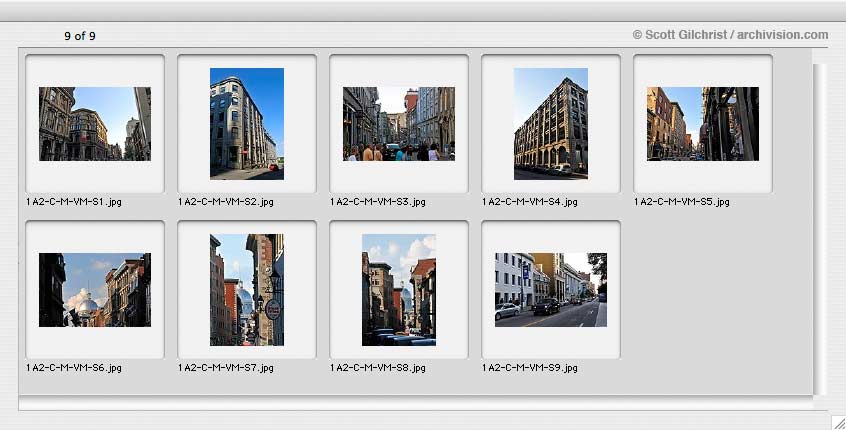Open thumbnail 1A2-C-M-VM-S1.jpg

click(x=95, y=124)
